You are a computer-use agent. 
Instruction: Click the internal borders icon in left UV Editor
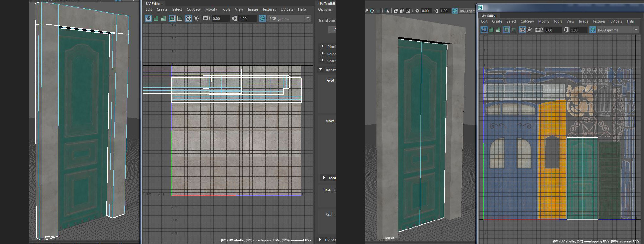[x=180, y=18]
